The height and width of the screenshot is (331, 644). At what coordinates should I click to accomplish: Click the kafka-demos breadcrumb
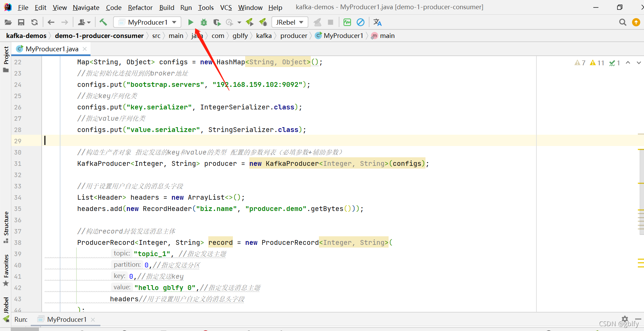click(26, 36)
